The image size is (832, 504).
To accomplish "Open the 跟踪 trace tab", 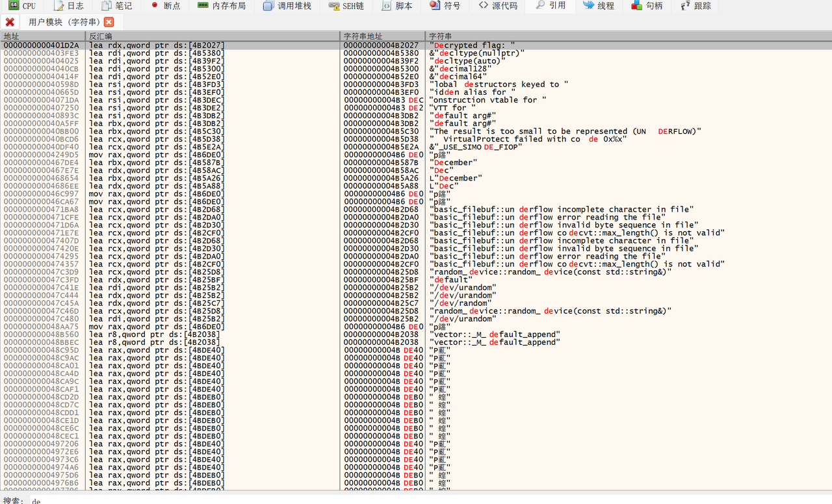I will pyautogui.click(x=695, y=6).
